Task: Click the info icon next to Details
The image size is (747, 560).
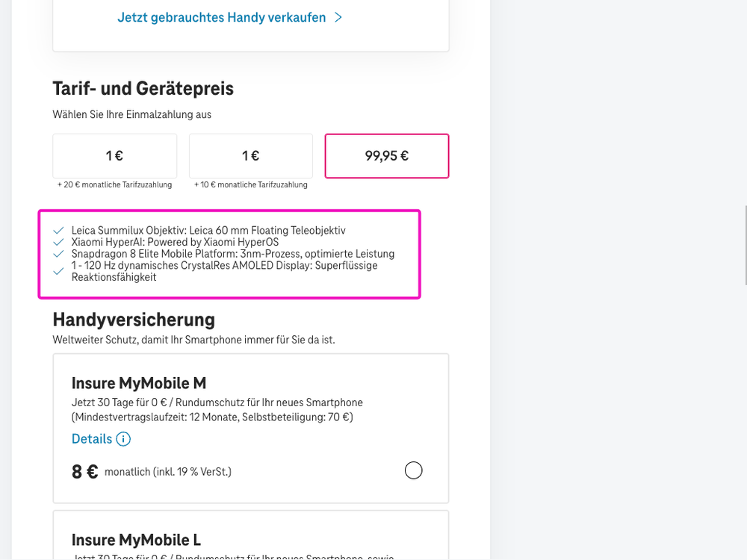Action: click(123, 439)
